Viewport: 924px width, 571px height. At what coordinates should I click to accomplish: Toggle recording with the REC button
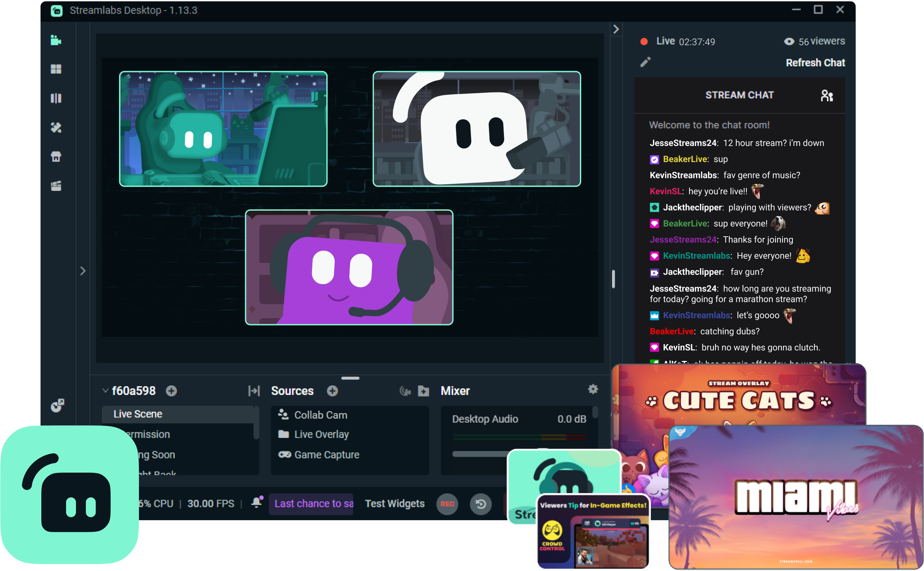coord(447,504)
